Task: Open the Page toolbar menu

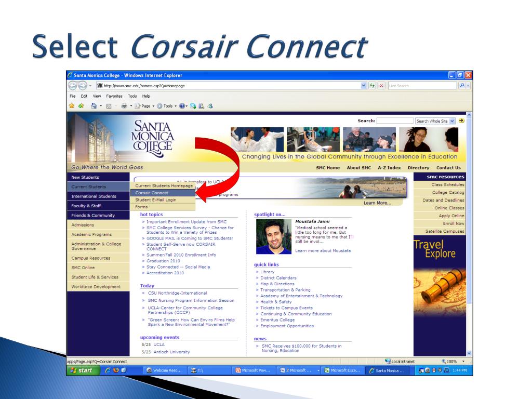Action: (144, 106)
